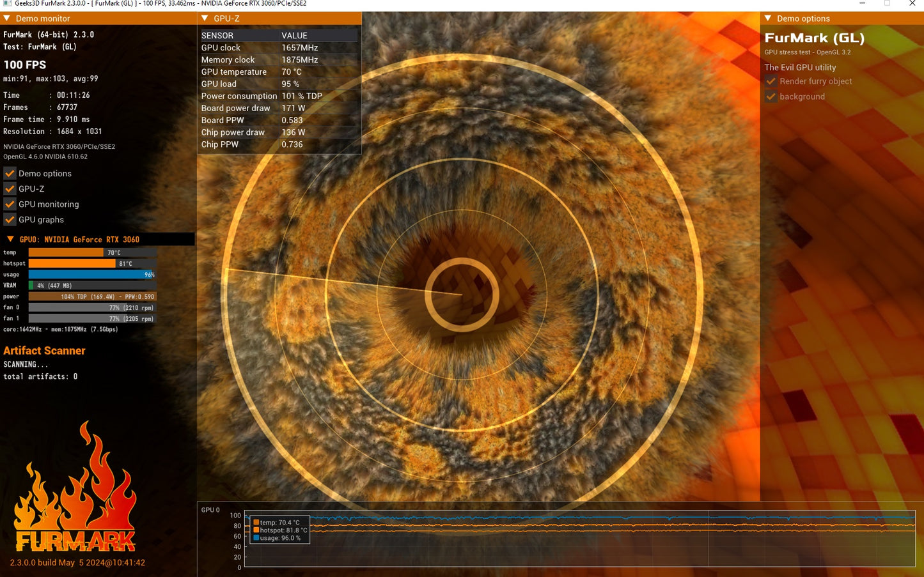Toggle the GPU-Z checkbox

click(x=10, y=188)
